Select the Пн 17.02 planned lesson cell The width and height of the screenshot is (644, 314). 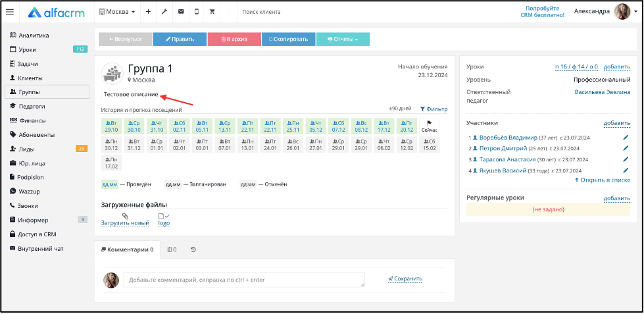tap(111, 163)
